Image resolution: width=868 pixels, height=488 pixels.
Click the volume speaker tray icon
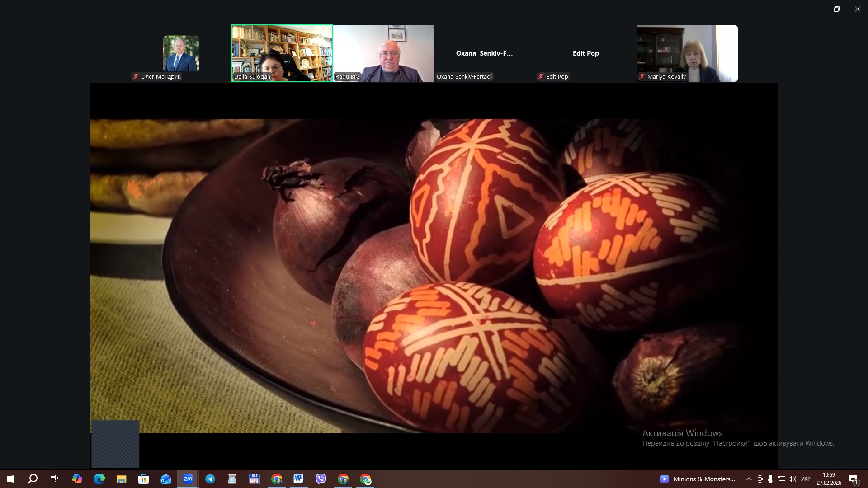coord(792,479)
